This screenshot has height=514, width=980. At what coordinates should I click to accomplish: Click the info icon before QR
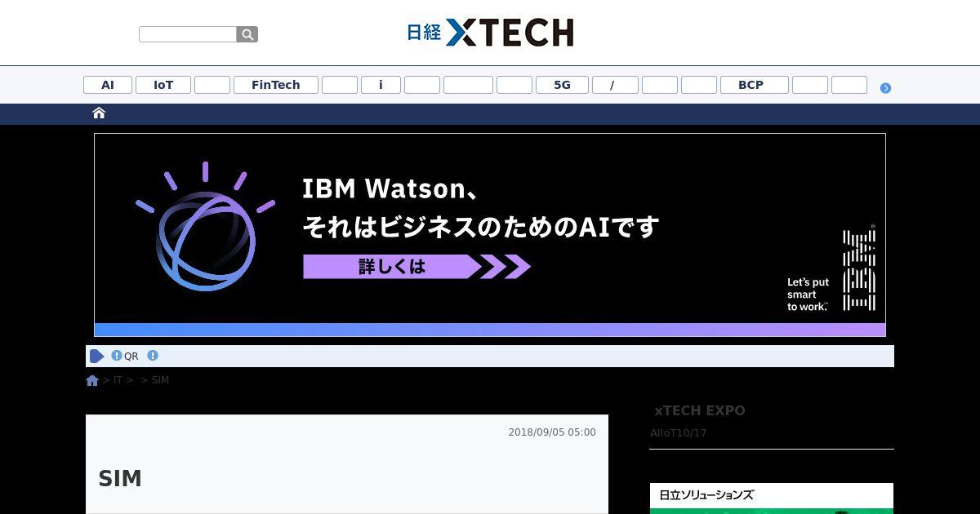tap(117, 356)
